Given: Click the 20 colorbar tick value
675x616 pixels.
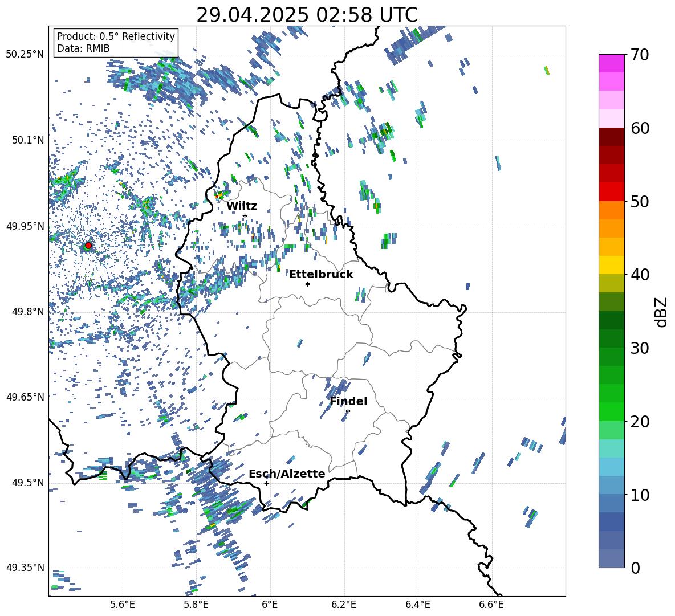Looking at the screenshot, I should click(640, 421).
